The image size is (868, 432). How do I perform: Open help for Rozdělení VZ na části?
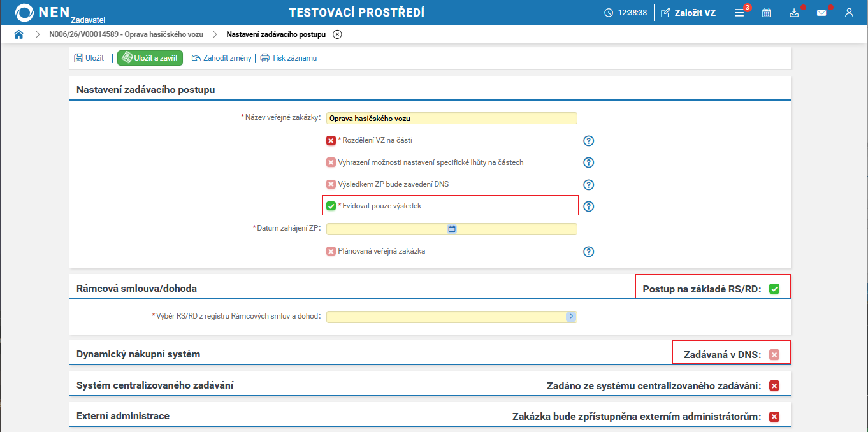pyautogui.click(x=589, y=141)
